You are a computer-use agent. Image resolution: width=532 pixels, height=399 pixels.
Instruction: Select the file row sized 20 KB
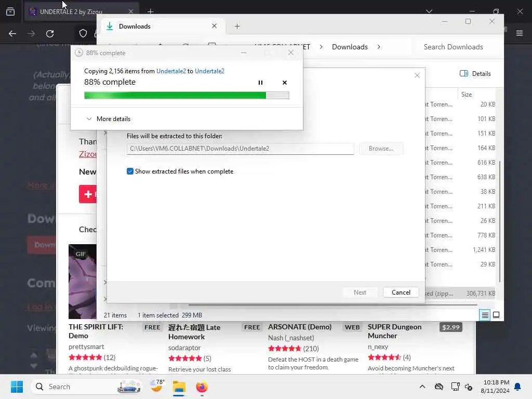click(x=460, y=104)
